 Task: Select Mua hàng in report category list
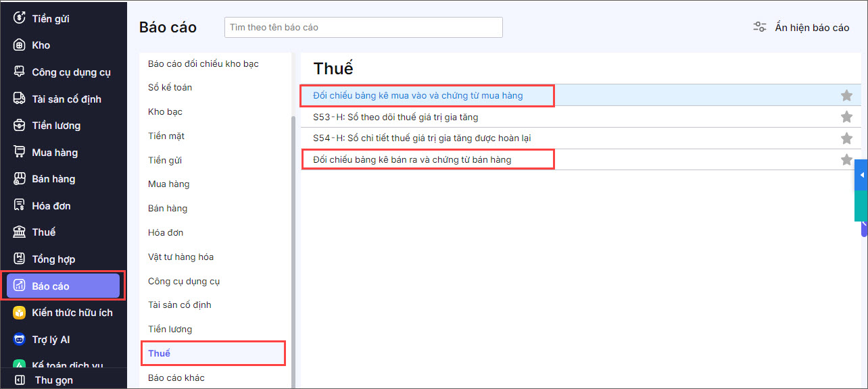pos(169,184)
